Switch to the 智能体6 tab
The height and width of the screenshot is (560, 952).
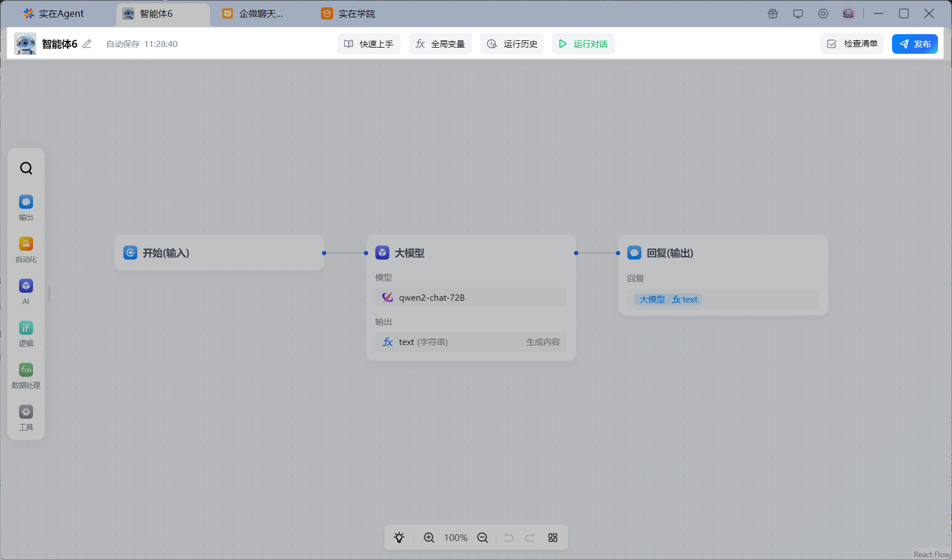click(x=163, y=14)
